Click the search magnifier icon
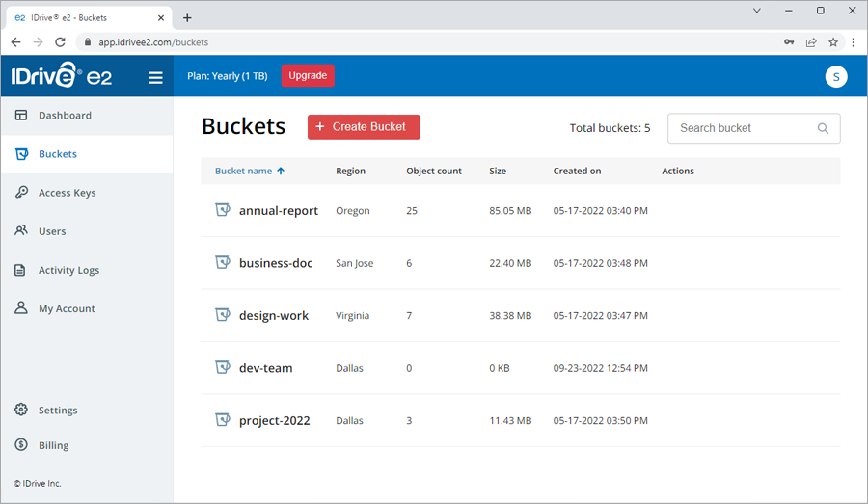The width and height of the screenshot is (868, 504). point(824,128)
